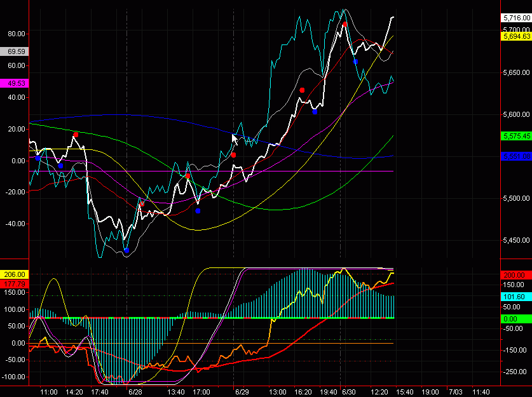Viewport: 532px width, 397px height.
Task: Click the 80.00 tick on left indicator axis
Action: point(17,34)
